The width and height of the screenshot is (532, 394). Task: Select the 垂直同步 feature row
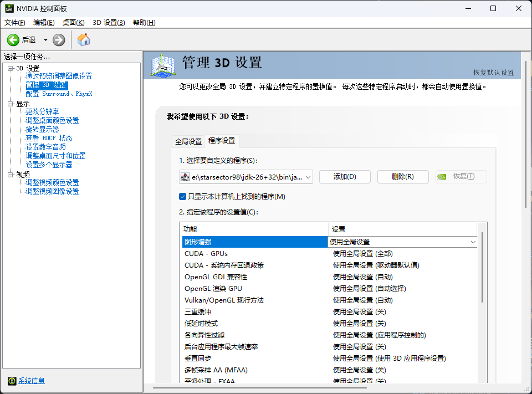tap(330, 358)
